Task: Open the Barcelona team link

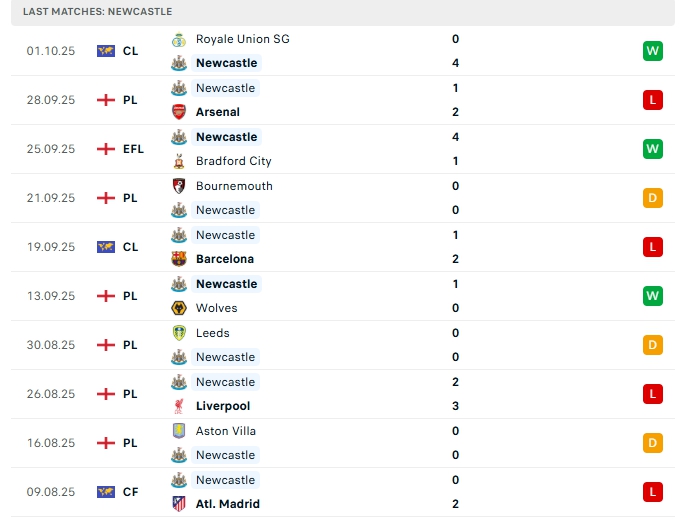Action: coord(225,259)
